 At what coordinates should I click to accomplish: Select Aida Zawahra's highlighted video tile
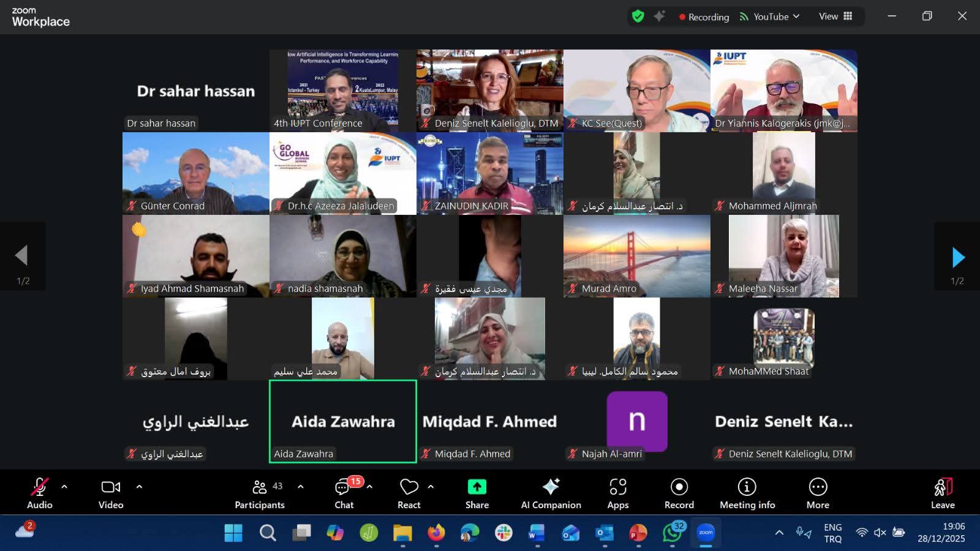click(x=343, y=421)
